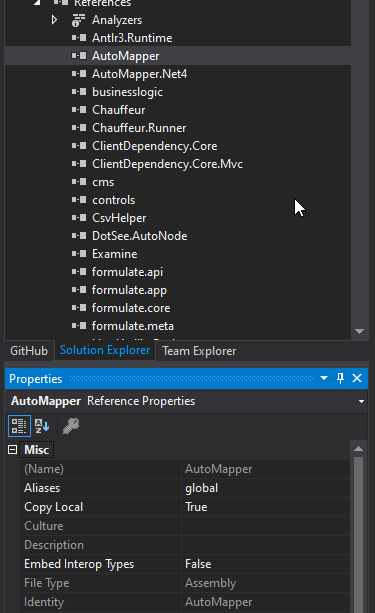Click the controls reference icon
The width and height of the screenshot is (375, 613).
coord(79,200)
